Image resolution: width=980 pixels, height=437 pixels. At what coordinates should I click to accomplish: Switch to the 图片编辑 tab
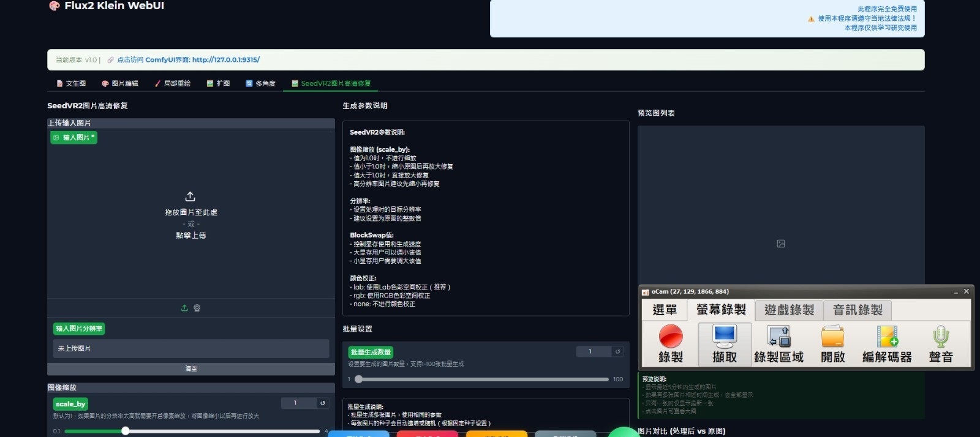pos(120,83)
